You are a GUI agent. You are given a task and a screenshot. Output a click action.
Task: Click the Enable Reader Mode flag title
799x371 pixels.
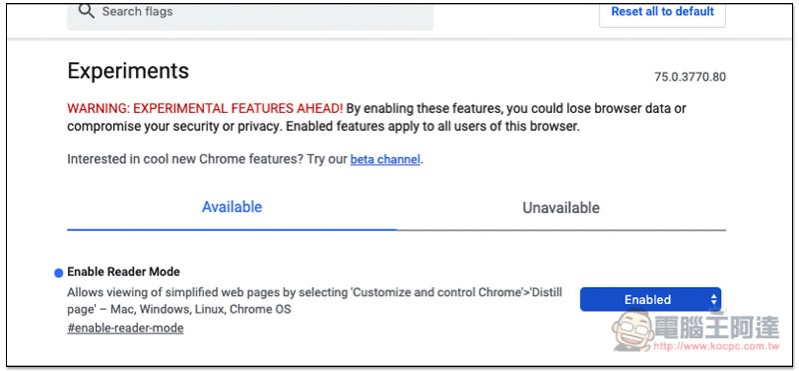[x=123, y=272]
